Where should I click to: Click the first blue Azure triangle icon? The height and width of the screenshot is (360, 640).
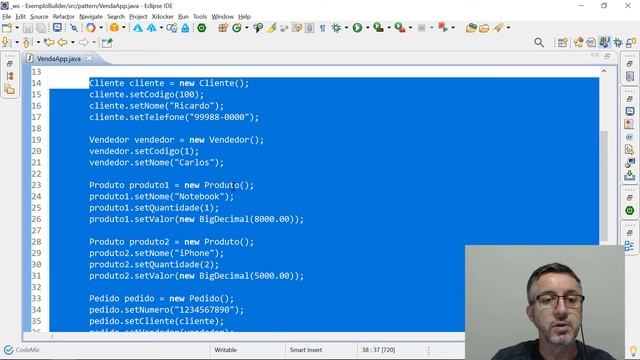[138, 28]
